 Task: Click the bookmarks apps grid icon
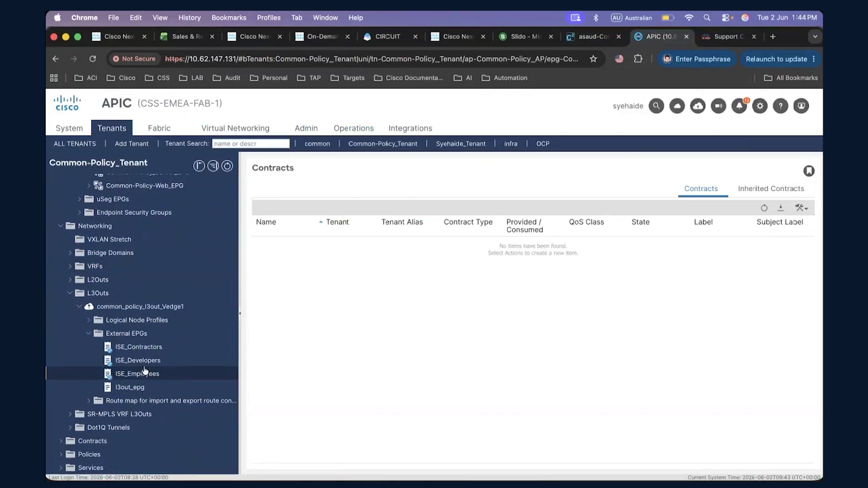pos(54,78)
